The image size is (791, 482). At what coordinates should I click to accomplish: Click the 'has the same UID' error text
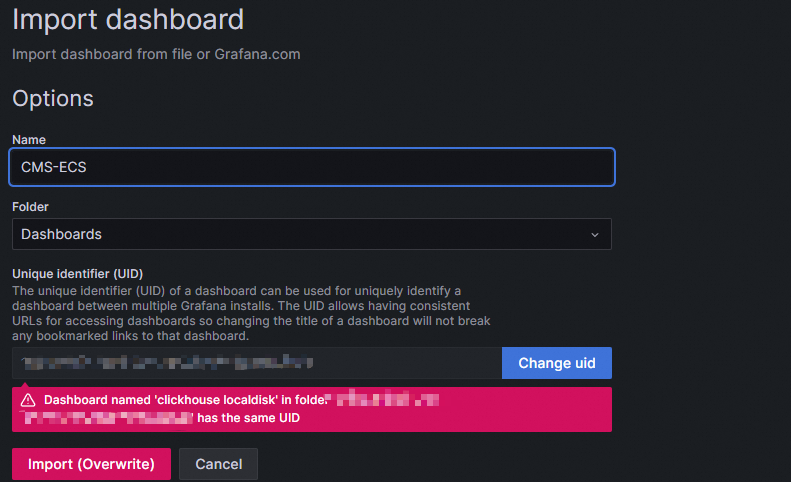[249, 418]
